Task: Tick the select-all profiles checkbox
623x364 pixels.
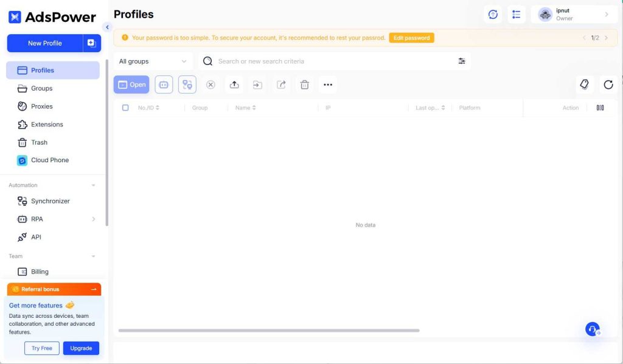Action: [125, 108]
